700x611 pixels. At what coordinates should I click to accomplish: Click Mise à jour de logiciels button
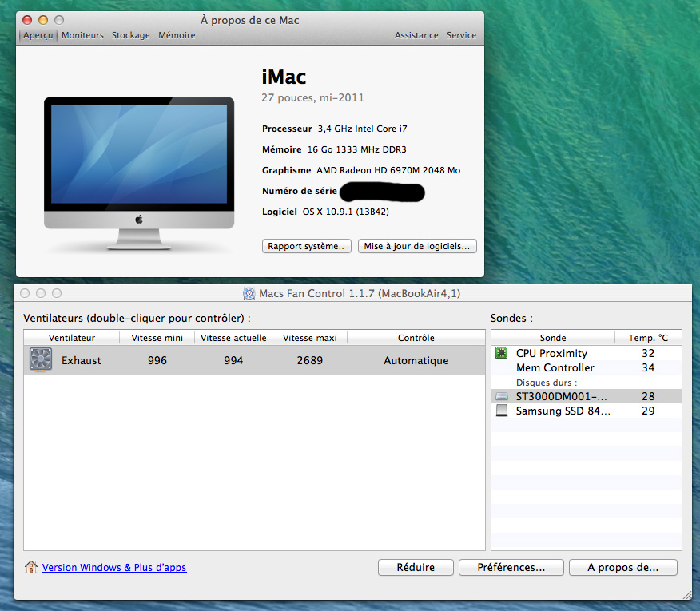417,246
